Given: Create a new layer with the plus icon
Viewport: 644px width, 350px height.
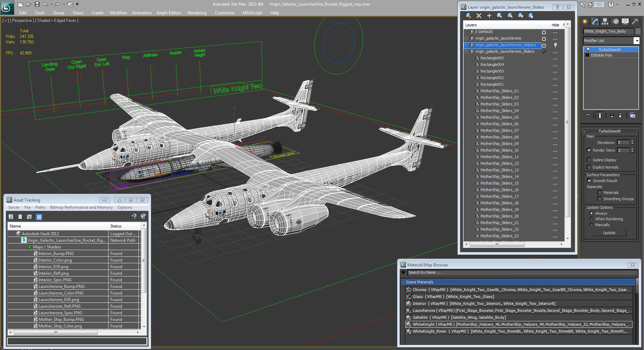Looking at the screenshot, I should (489, 16).
